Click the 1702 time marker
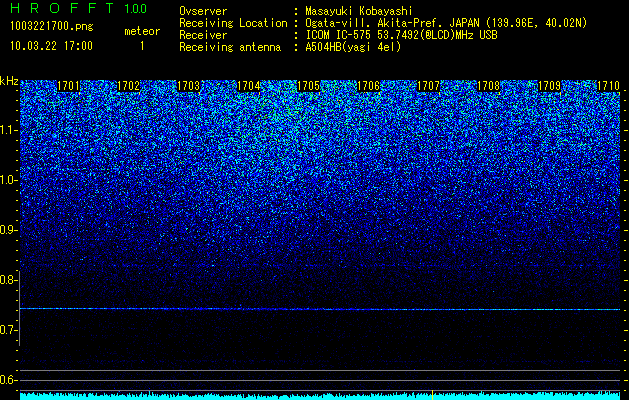629x400 pixels. click(128, 86)
